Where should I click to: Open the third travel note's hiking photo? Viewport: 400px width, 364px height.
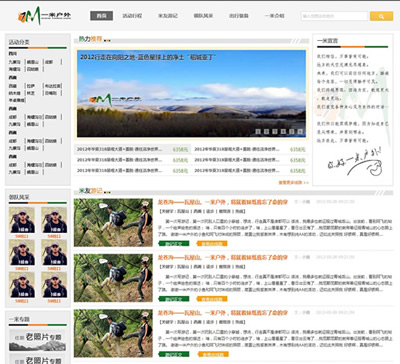tap(113, 333)
